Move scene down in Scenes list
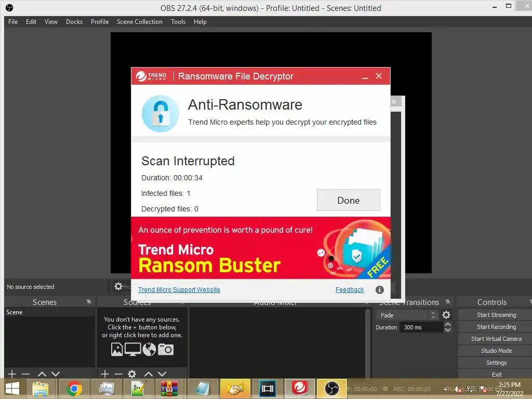Viewport: 532px width, 399px height. (56, 374)
